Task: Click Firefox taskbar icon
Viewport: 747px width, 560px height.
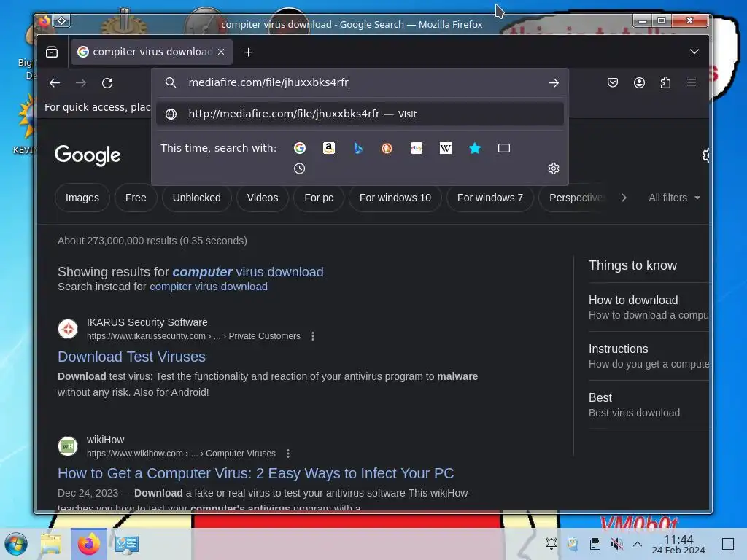Action: [89, 544]
